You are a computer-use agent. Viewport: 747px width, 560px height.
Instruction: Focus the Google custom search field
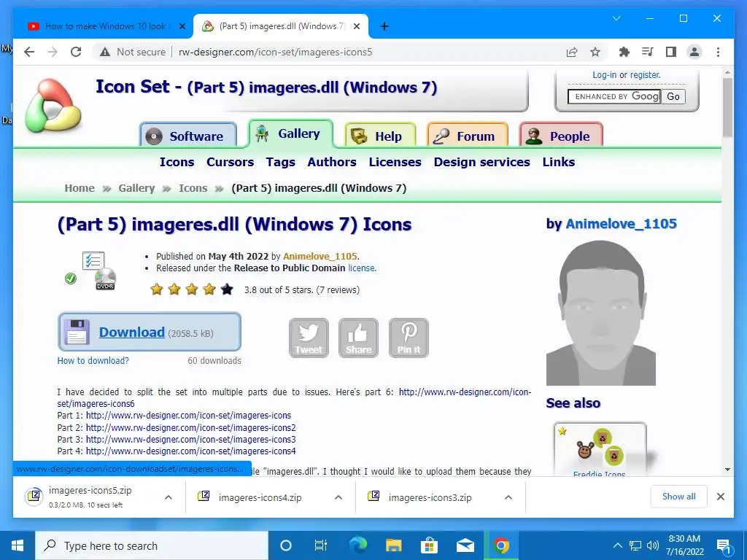(x=614, y=97)
